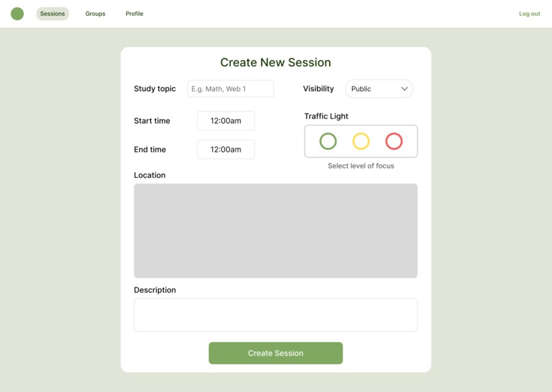Click the 'Traffic Light' label

coord(326,116)
